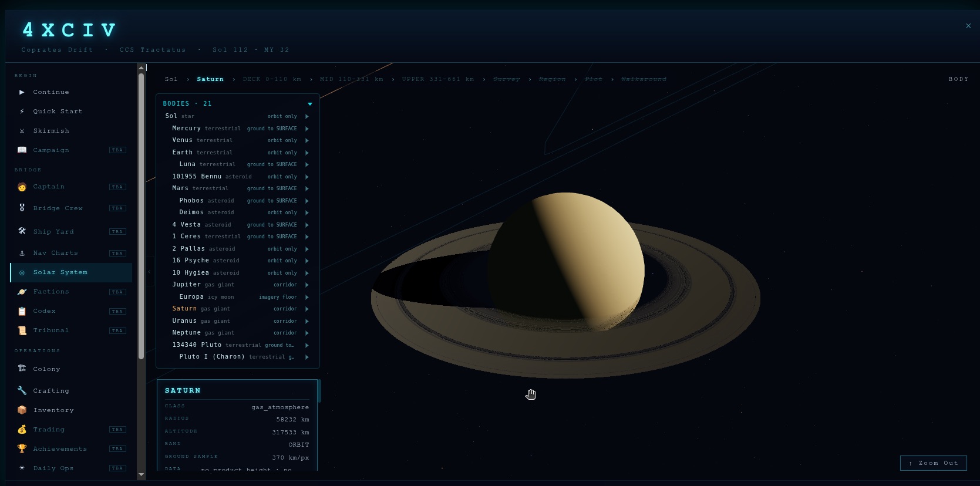Click the Continue play icon
This screenshot has width=980, height=486.
coord(22,92)
